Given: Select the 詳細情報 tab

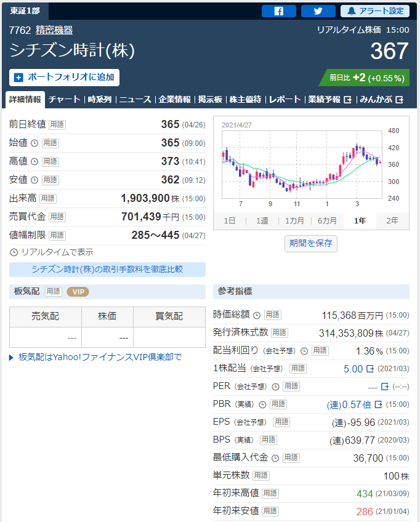Looking at the screenshot, I should (x=25, y=100).
